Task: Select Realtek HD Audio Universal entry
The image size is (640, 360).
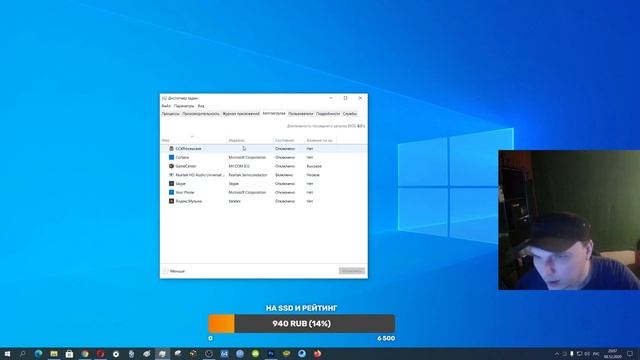Action: 264,175
